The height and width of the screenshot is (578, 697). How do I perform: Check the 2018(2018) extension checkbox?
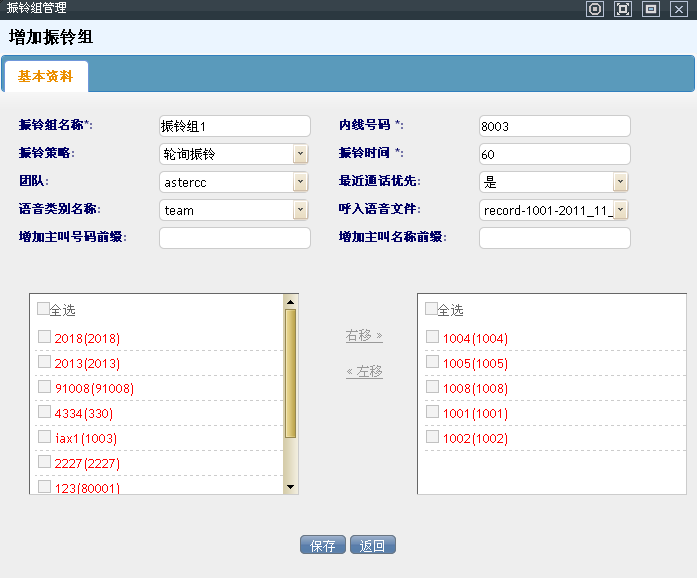pyautogui.click(x=45, y=337)
